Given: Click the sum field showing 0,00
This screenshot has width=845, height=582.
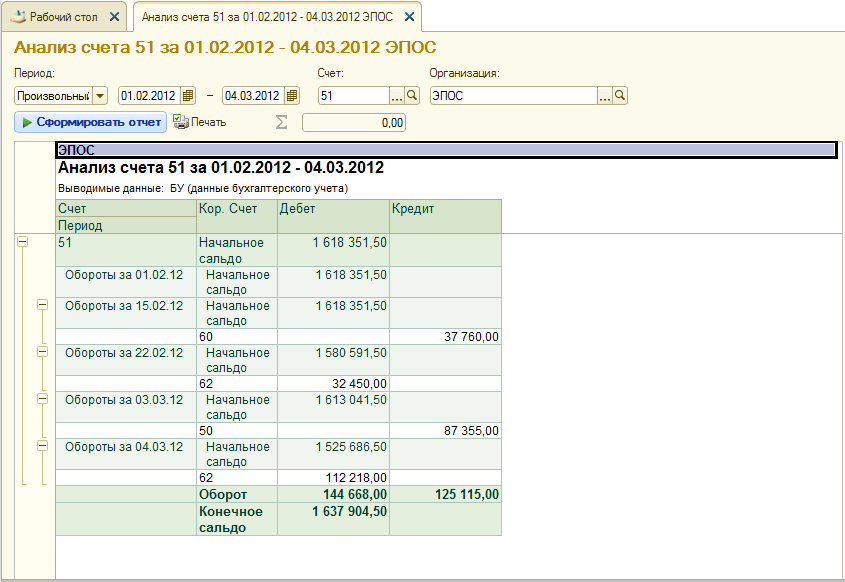Looking at the screenshot, I should 354,123.
